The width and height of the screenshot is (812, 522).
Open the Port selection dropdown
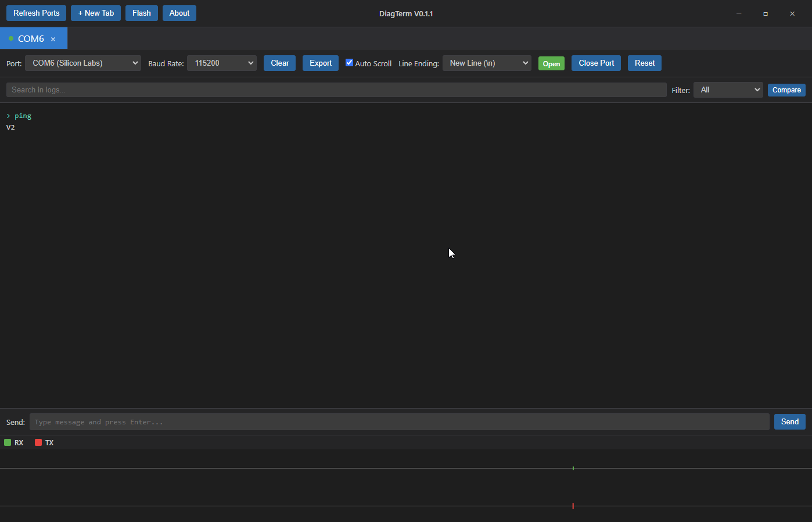82,63
